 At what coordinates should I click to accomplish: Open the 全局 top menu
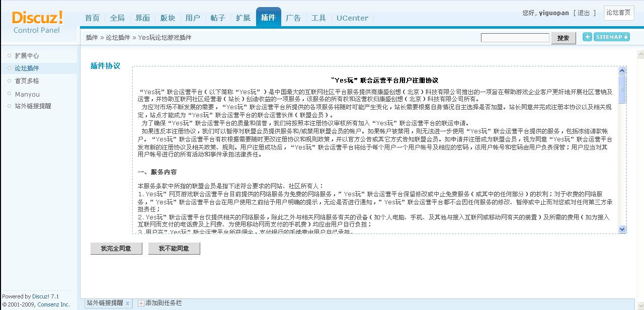[x=117, y=18]
